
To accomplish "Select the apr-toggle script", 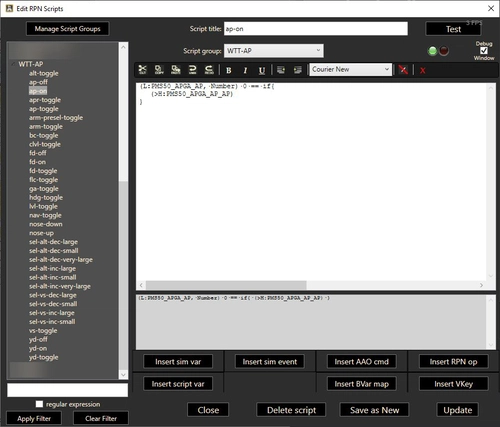I will [x=45, y=100].
